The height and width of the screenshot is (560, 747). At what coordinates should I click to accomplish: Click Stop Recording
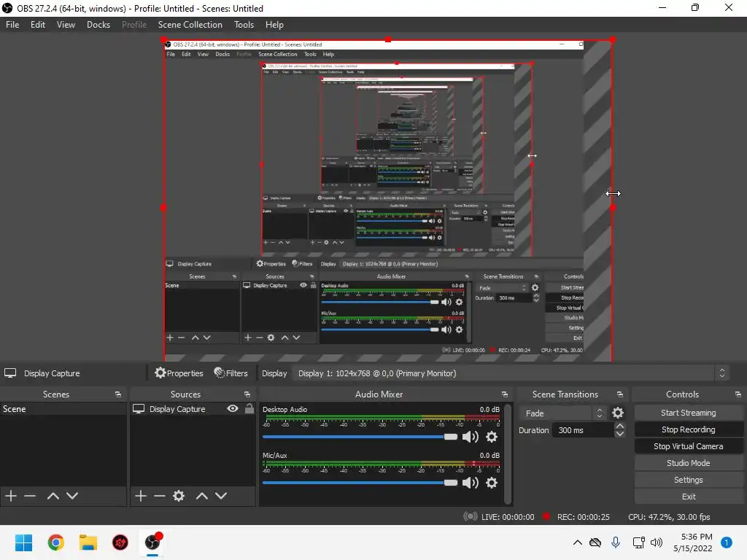(689, 429)
